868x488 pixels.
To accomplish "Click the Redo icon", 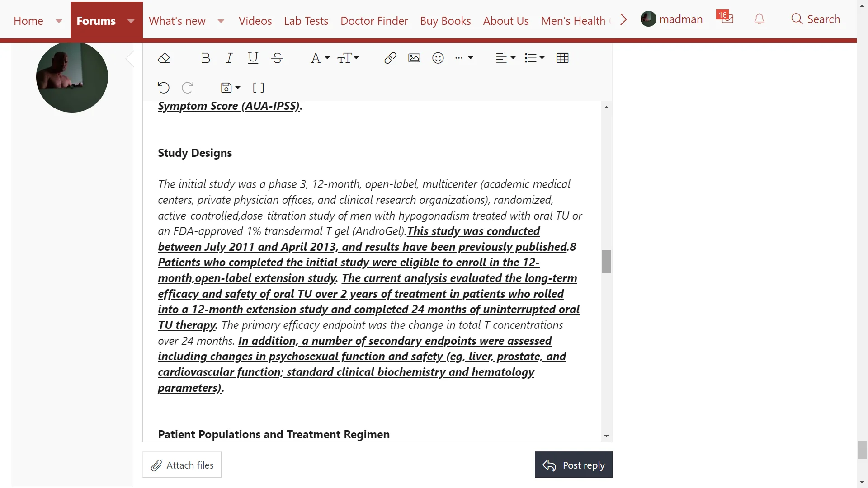I will (188, 88).
